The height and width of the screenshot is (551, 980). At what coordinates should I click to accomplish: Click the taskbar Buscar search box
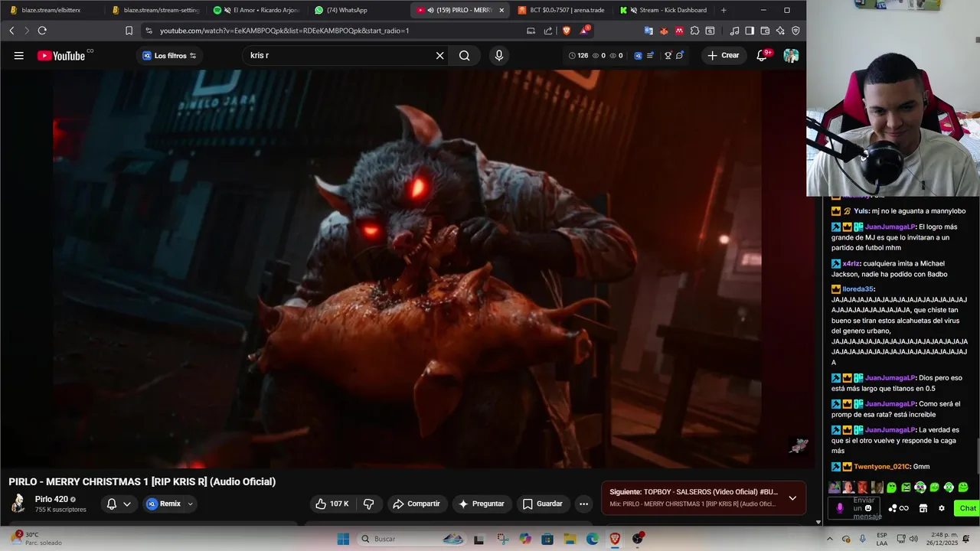(412, 539)
